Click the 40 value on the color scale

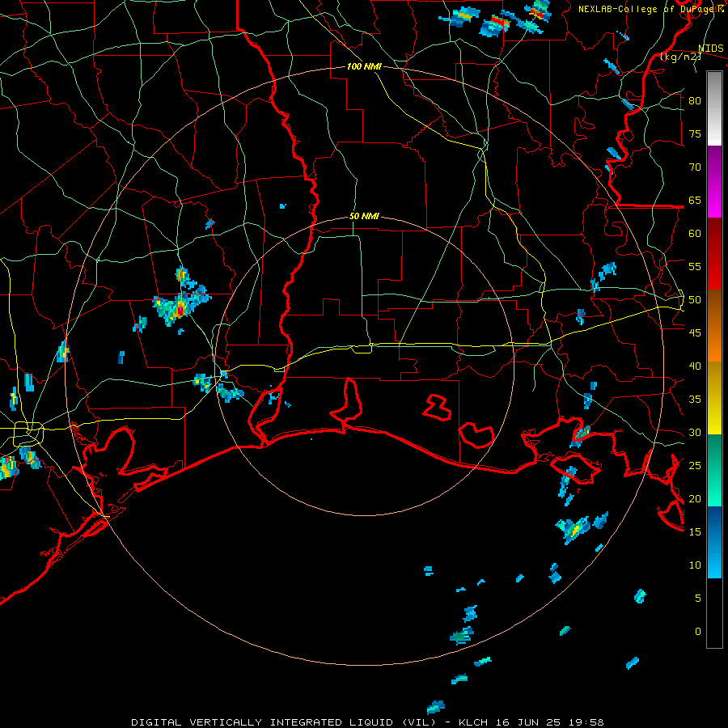[x=695, y=366]
